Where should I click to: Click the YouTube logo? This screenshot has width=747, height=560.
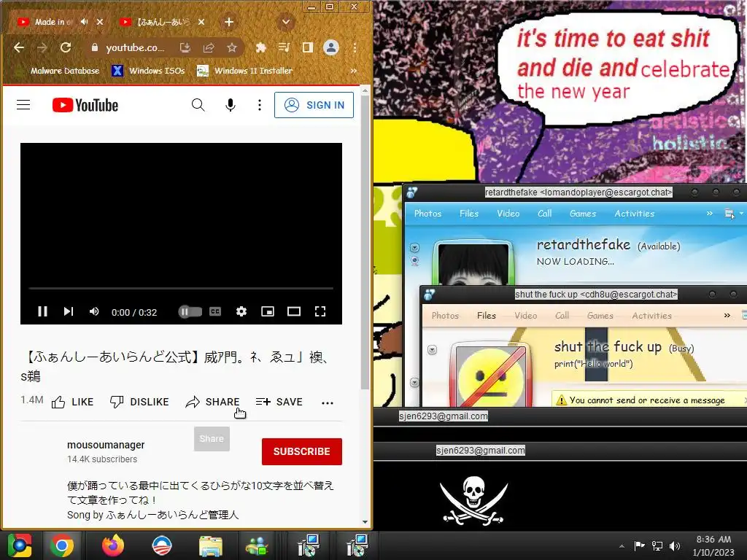click(85, 105)
